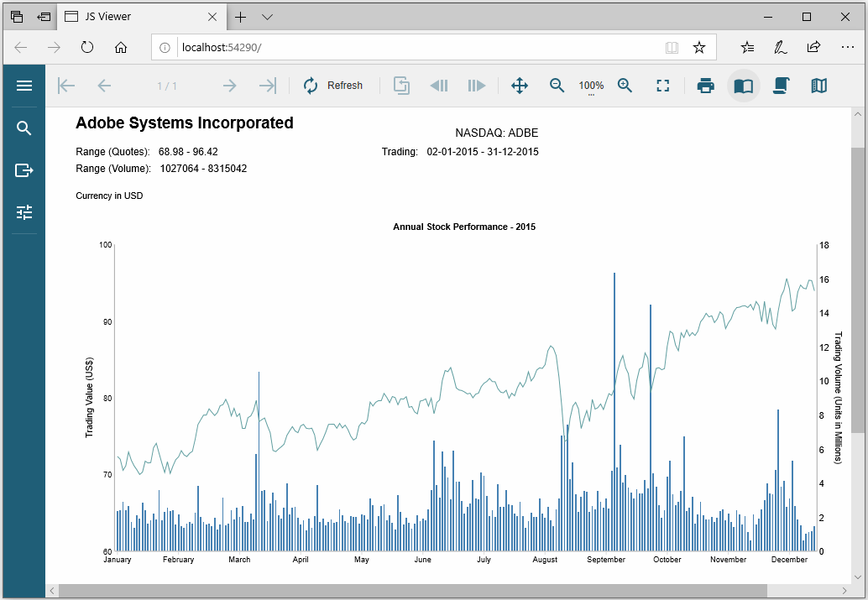Viewport: 868px width, 600px height.
Task: Enter full screen mode for the report
Action: tap(663, 85)
